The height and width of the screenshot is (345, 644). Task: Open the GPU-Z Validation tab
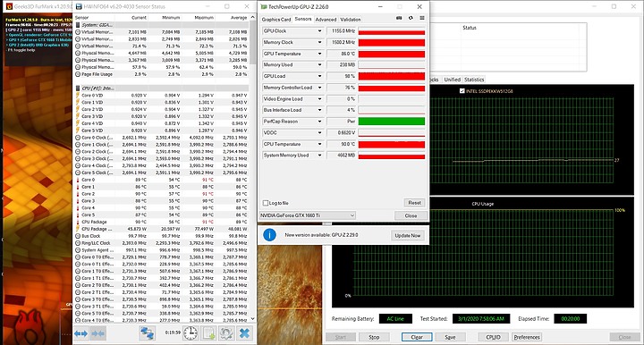[351, 20]
